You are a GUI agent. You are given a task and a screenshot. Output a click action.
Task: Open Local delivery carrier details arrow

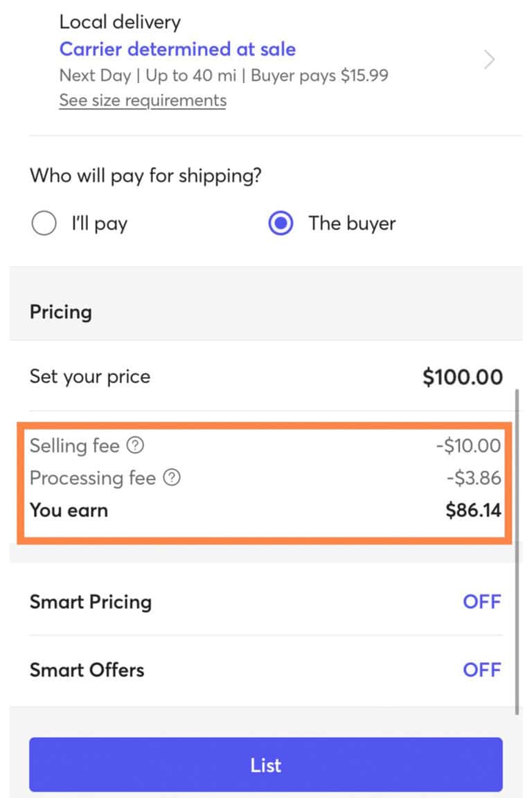489,60
